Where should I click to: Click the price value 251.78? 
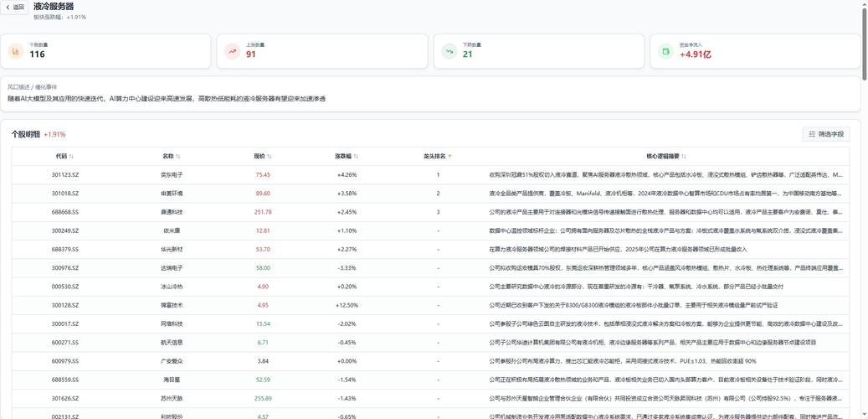point(263,212)
